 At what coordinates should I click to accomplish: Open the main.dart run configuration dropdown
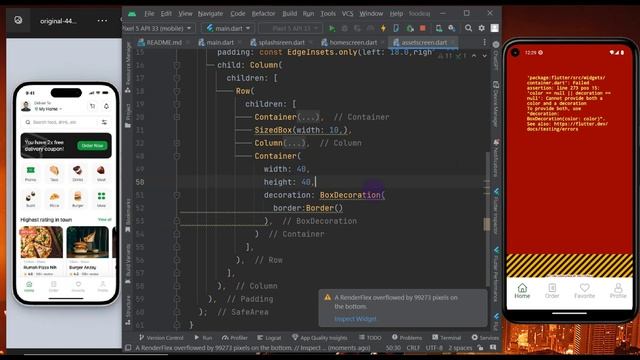(x=228, y=28)
